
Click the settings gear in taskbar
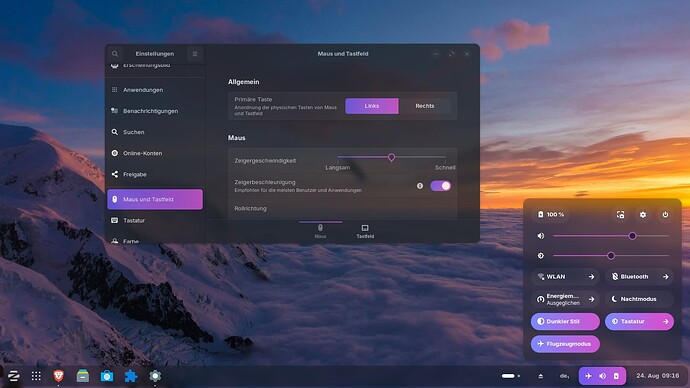[155, 376]
